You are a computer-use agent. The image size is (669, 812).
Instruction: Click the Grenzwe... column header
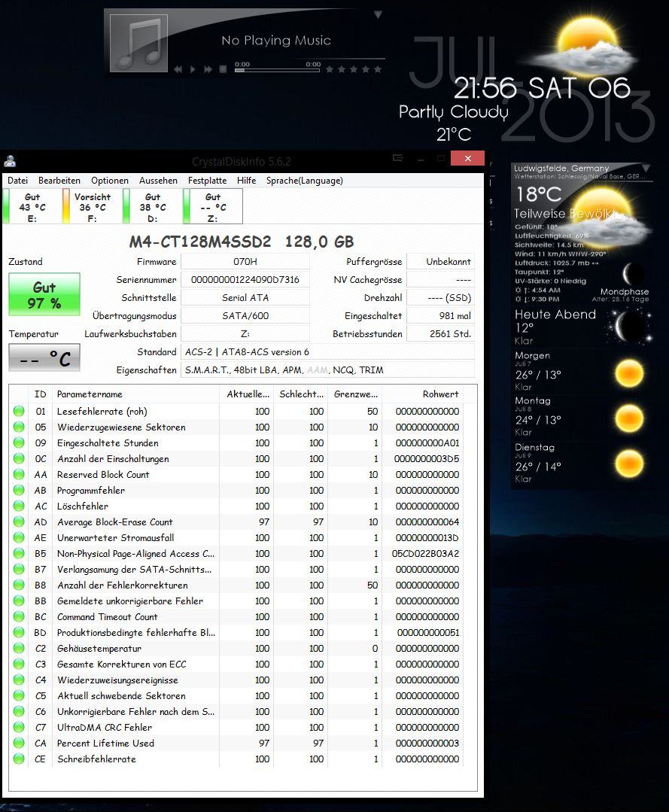pyautogui.click(x=356, y=394)
